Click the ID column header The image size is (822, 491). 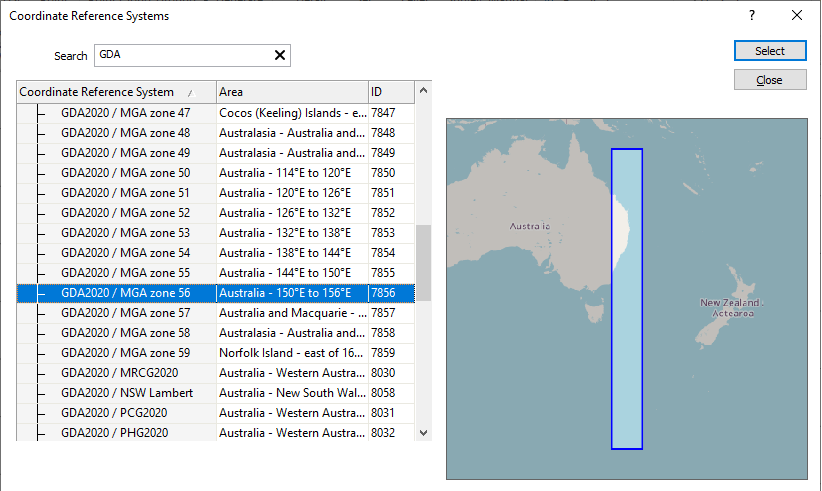click(x=390, y=92)
